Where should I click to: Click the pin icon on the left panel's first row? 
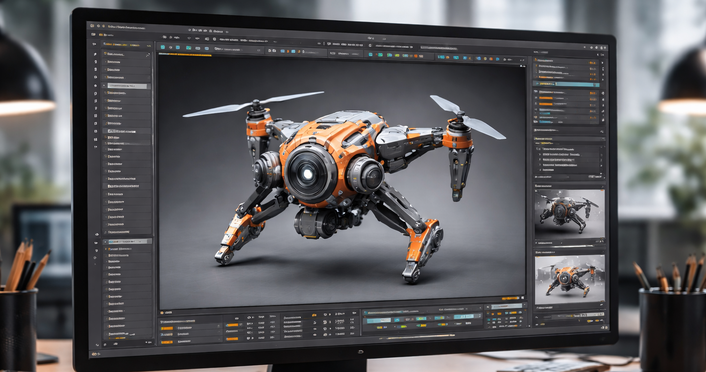(147, 55)
